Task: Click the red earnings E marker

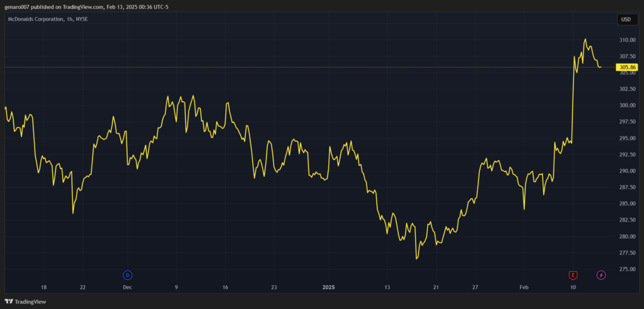Action: pyautogui.click(x=573, y=274)
